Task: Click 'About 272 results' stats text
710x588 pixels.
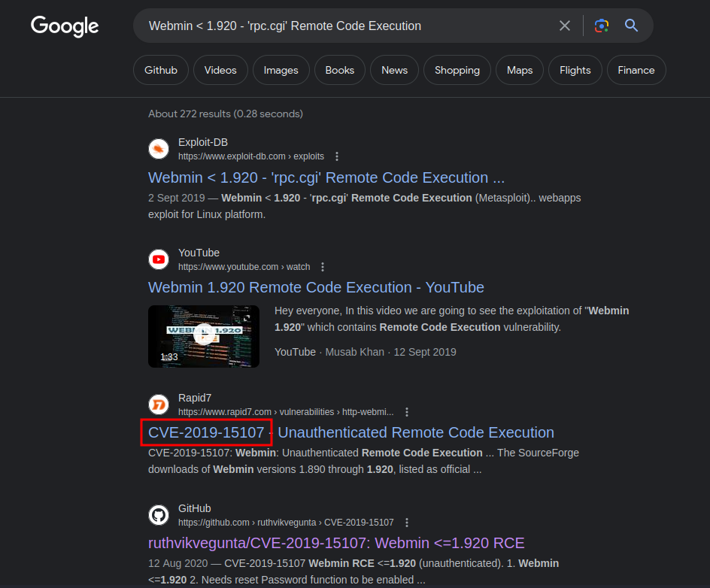Action: tap(226, 114)
